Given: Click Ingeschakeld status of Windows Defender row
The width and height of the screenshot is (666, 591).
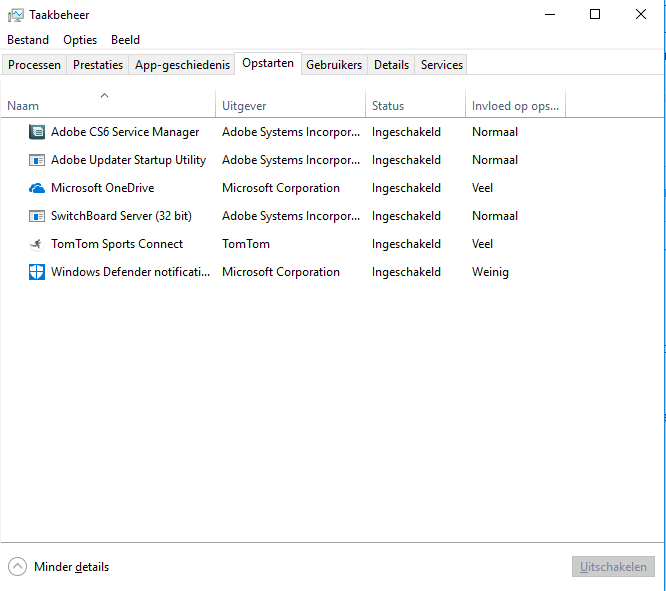Looking at the screenshot, I should [x=406, y=272].
